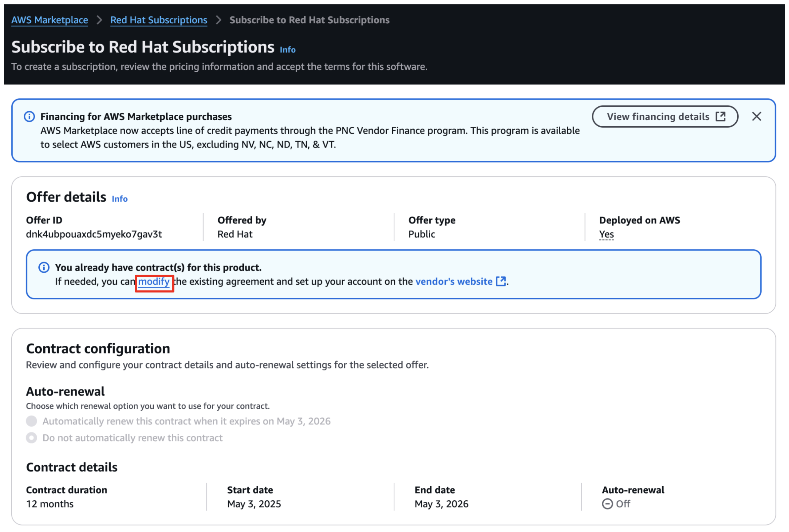Select automatically renew this contract radio
The image size is (789, 532).
click(x=32, y=421)
